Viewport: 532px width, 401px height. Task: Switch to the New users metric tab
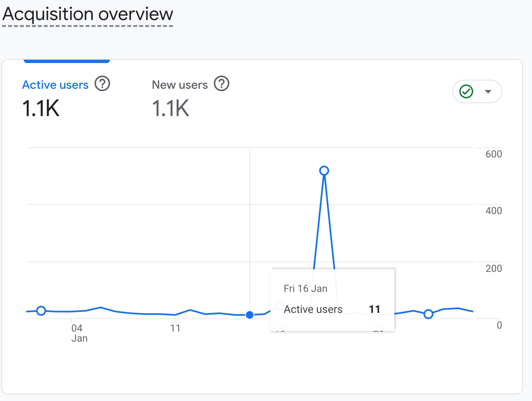tap(180, 85)
